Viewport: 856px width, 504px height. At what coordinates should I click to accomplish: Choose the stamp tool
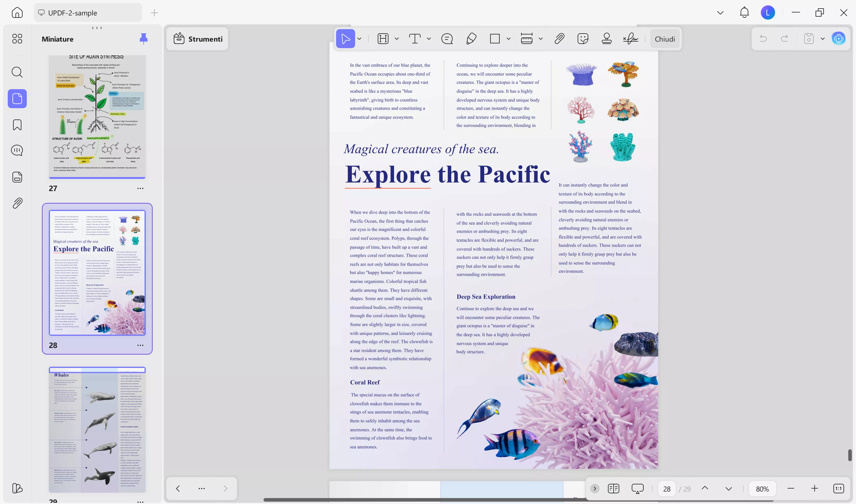point(607,39)
